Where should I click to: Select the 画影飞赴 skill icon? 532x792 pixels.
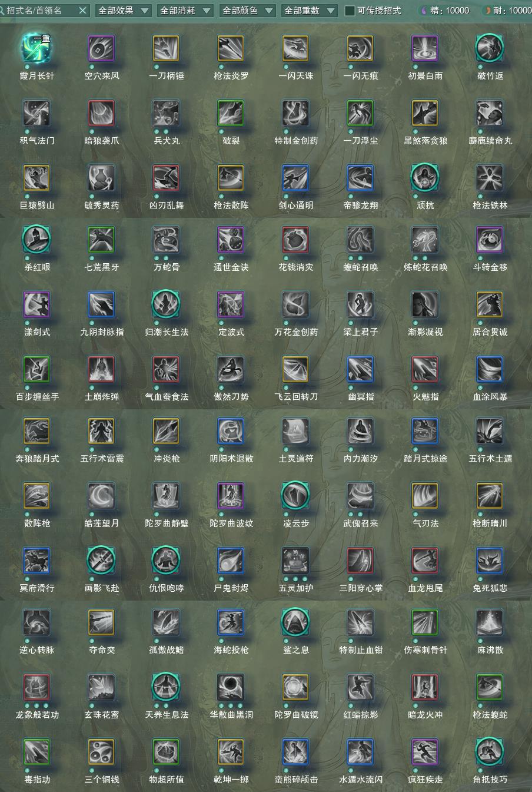[x=101, y=561]
